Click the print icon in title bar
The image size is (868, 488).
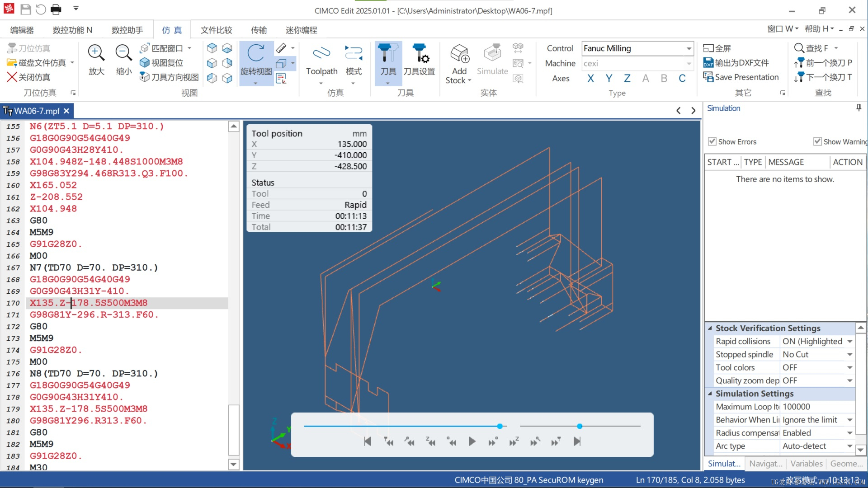coord(56,9)
